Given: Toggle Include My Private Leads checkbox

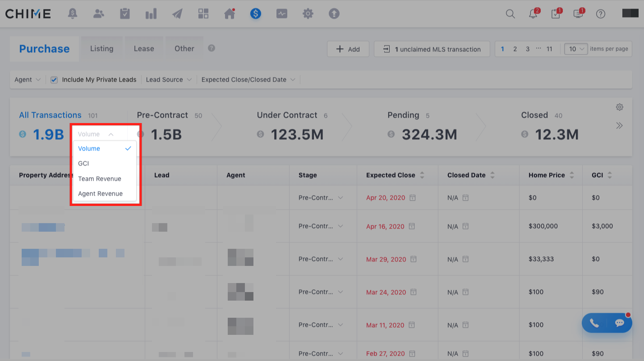Looking at the screenshot, I should click(54, 80).
